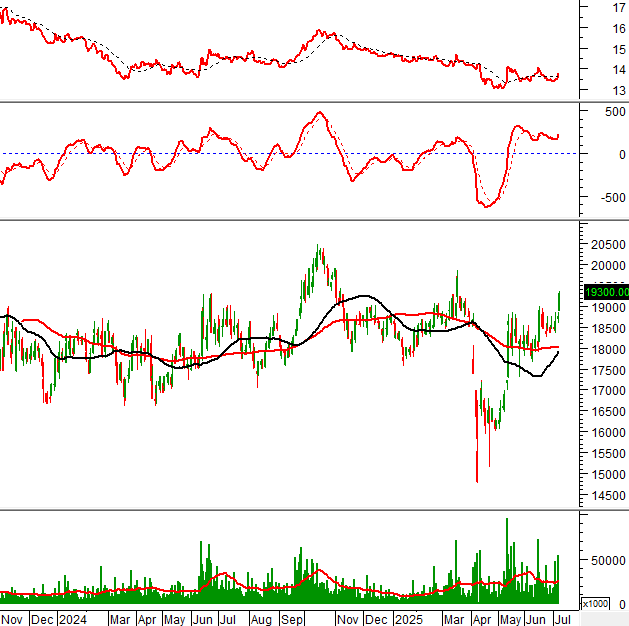Click the 14 label on top panel axis

(x=619, y=70)
